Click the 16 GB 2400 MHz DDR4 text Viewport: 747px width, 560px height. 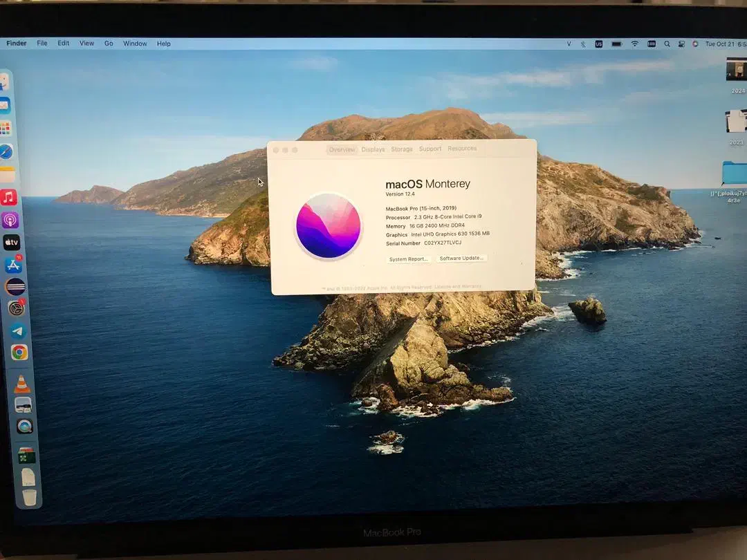click(x=437, y=225)
